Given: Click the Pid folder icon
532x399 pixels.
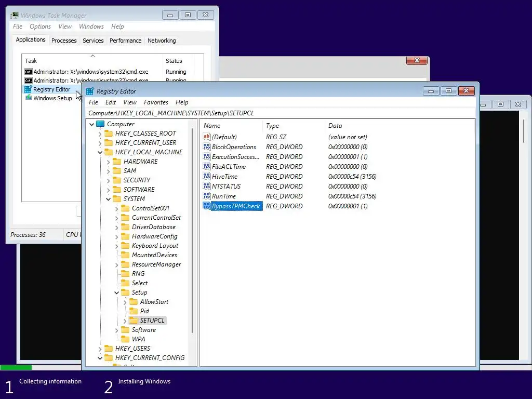Looking at the screenshot, I should (x=134, y=311).
